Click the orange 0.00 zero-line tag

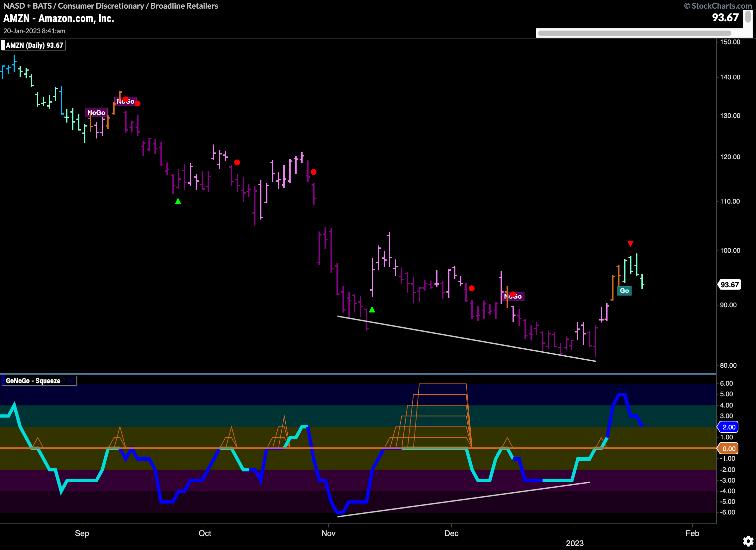pos(728,449)
